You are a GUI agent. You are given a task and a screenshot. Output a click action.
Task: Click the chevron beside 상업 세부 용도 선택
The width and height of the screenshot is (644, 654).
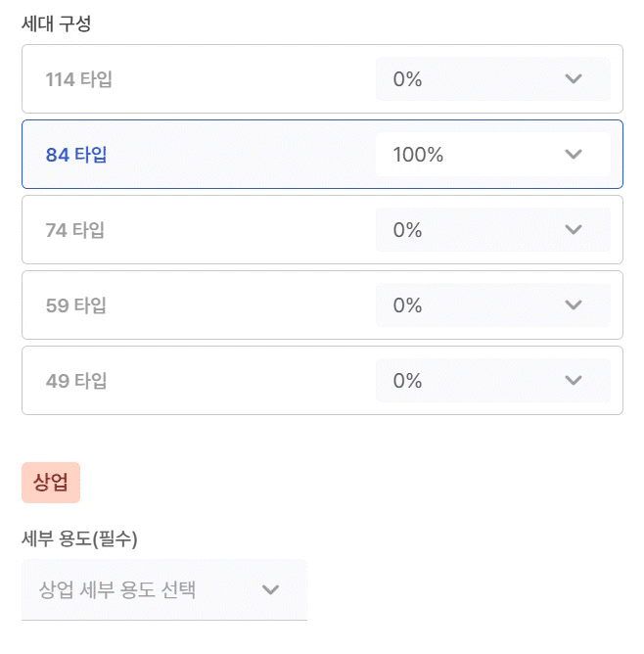pos(271,589)
